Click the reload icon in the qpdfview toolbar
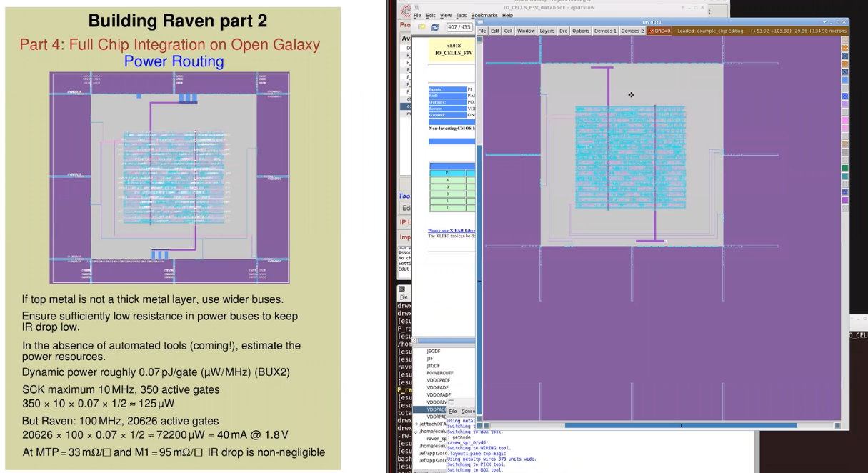This screenshot has height=473, width=868. (435, 27)
